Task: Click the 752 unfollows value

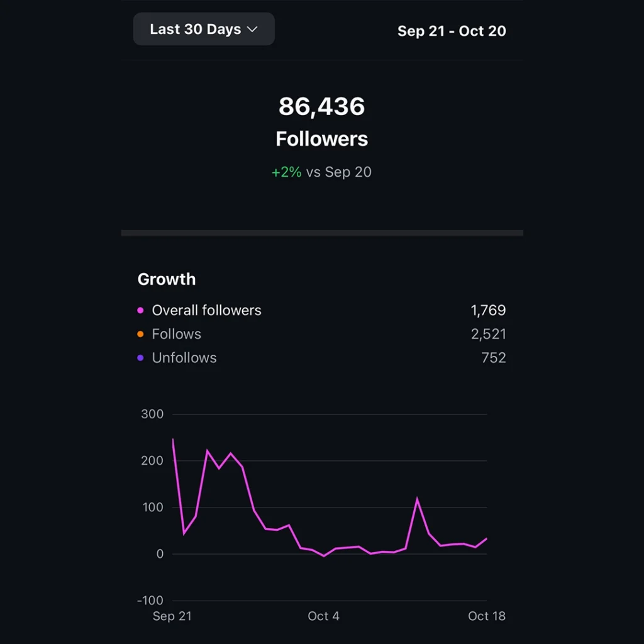Action: click(493, 358)
